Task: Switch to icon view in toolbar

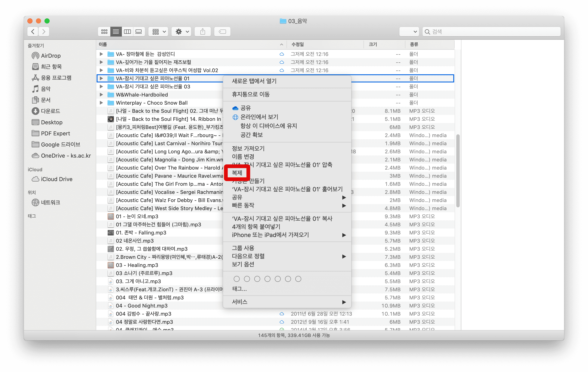Action: click(104, 31)
